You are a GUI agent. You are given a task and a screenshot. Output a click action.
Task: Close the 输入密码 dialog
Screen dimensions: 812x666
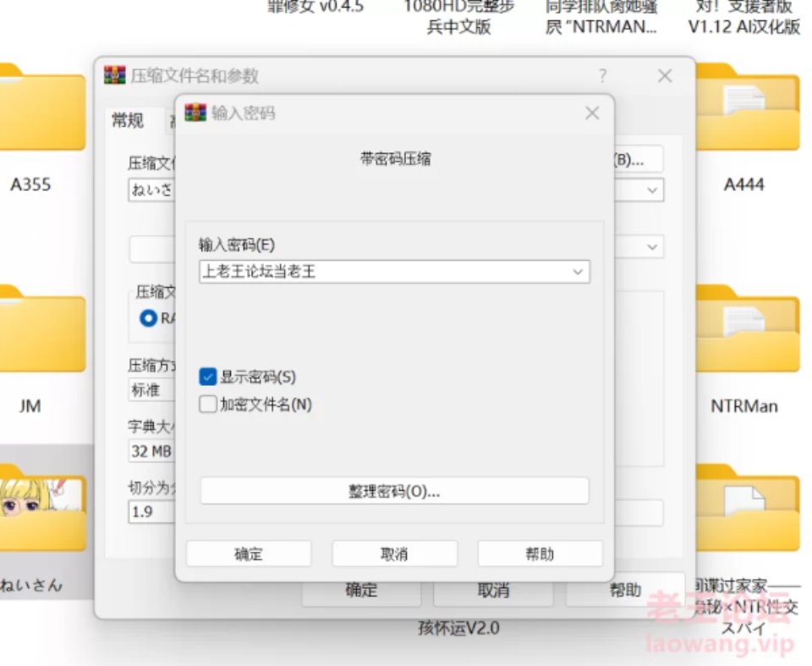[592, 113]
